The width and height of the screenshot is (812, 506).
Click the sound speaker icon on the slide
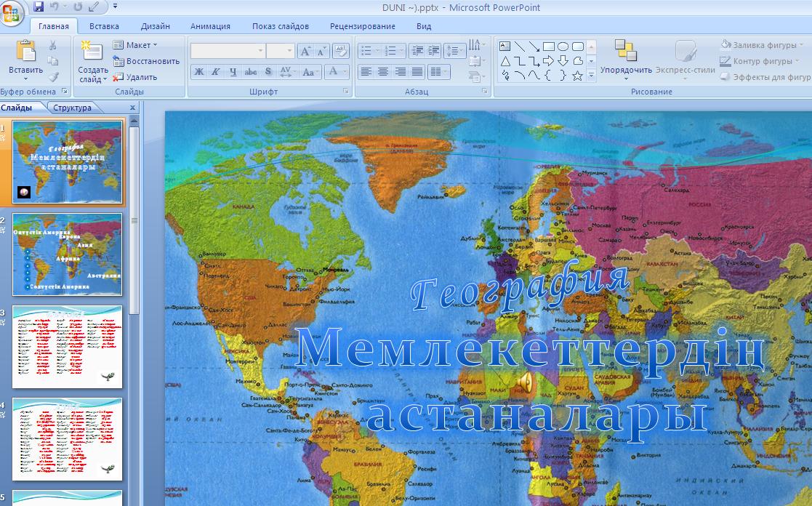pos(524,382)
